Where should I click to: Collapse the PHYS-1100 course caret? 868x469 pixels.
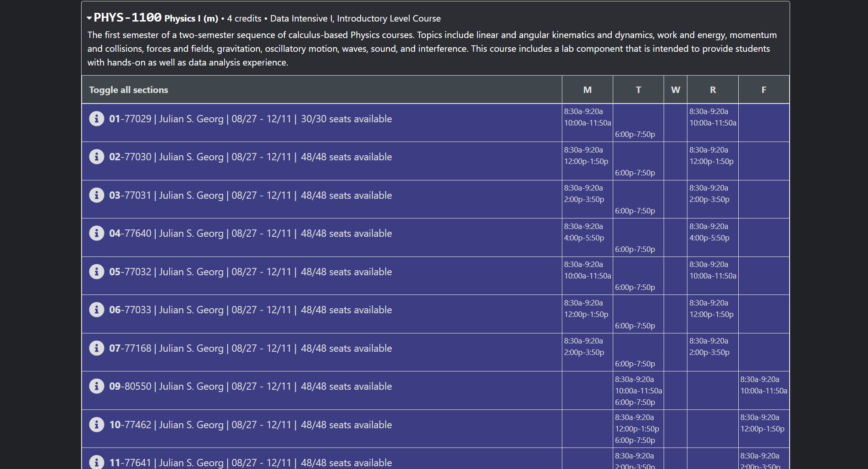(x=89, y=18)
